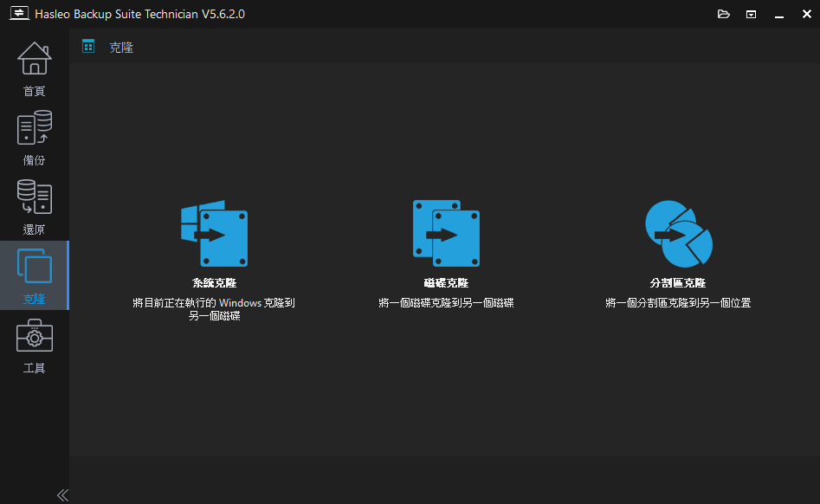Open the 還原 restore section
The image size is (820, 504).
coord(34,199)
